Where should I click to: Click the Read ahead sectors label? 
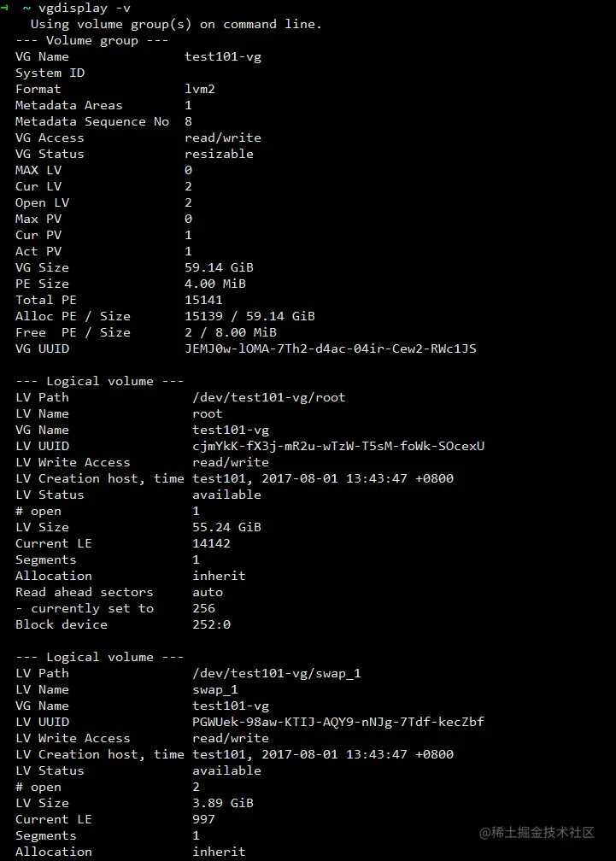point(85,592)
